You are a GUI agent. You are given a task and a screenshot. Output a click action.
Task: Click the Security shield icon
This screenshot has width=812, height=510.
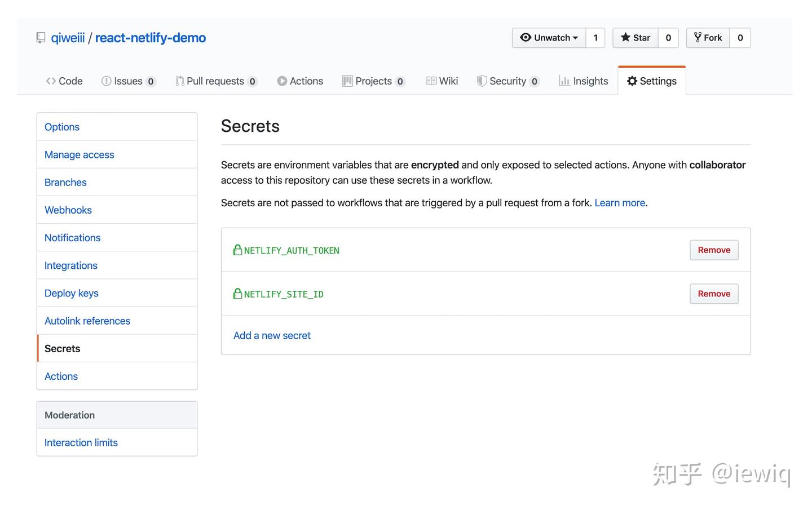pyautogui.click(x=482, y=81)
